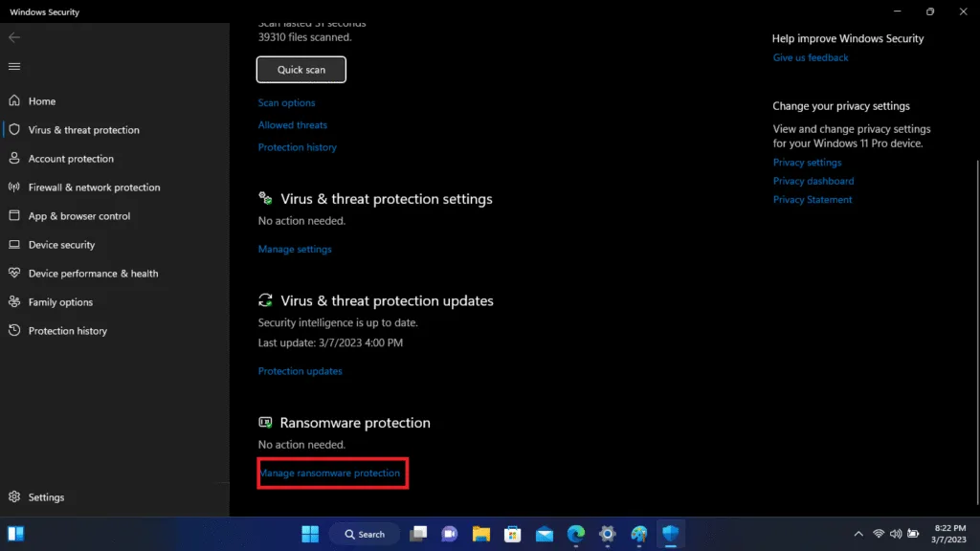Open File Explorer from the taskbar
Viewport: 980px width, 551px height.
[481, 534]
